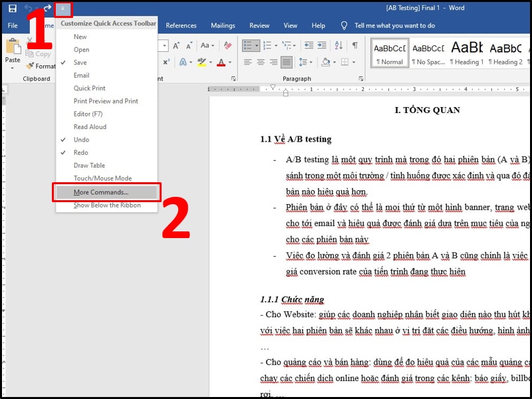Image resolution: width=532 pixels, height=399 pixels.
Task: Click the Format Painter brush icon
Action: (30, 66)
